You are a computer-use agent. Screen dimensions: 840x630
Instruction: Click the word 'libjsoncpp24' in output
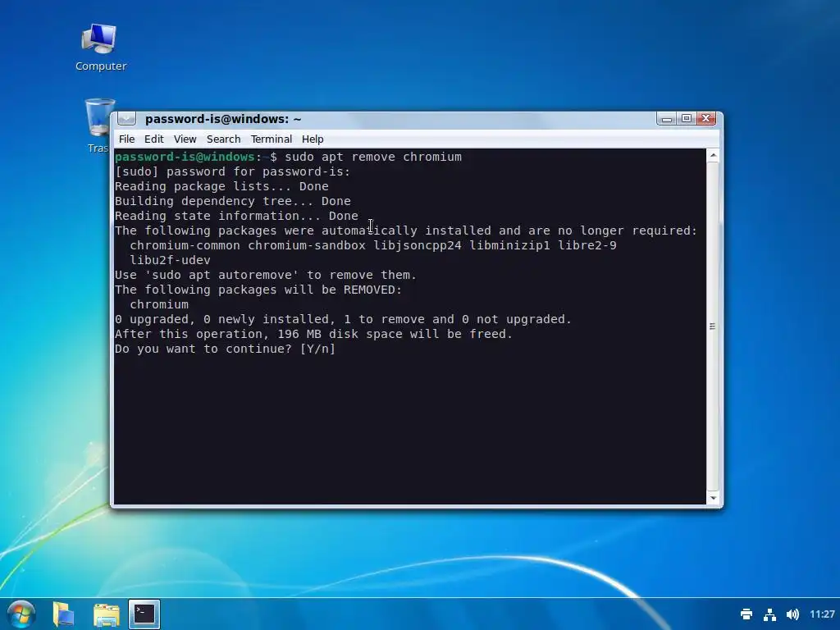point(418,245)
